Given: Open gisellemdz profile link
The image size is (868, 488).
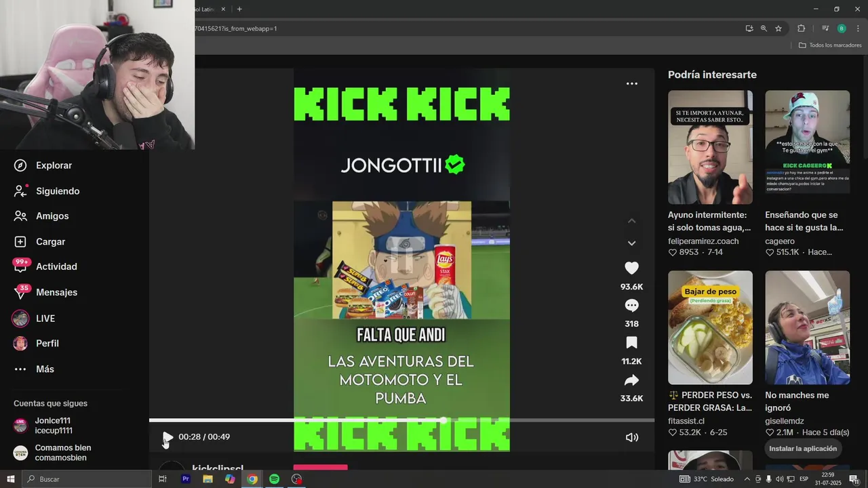Looking at the screenshot, I should tap(785, 422).
